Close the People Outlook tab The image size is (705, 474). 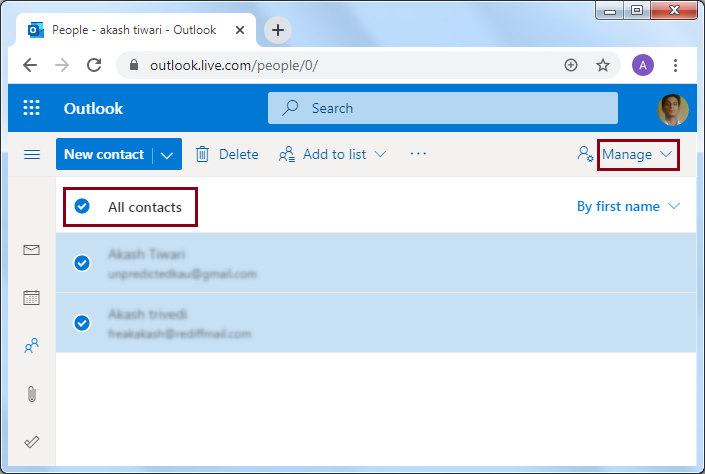[240, 30]
